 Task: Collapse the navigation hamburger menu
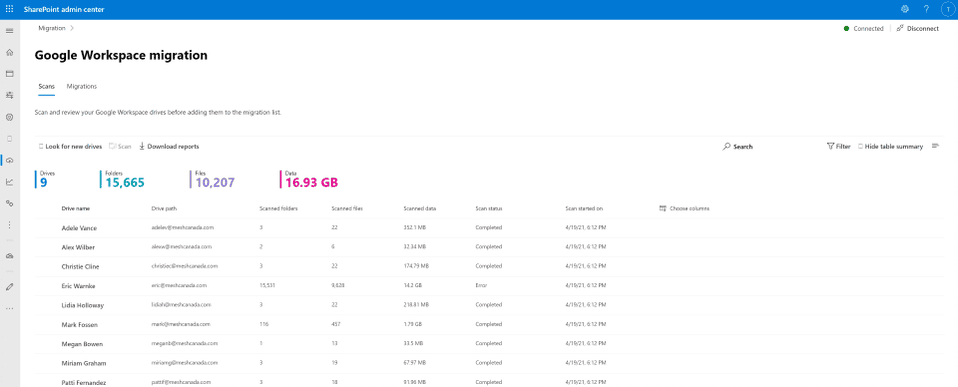(9, 31)
